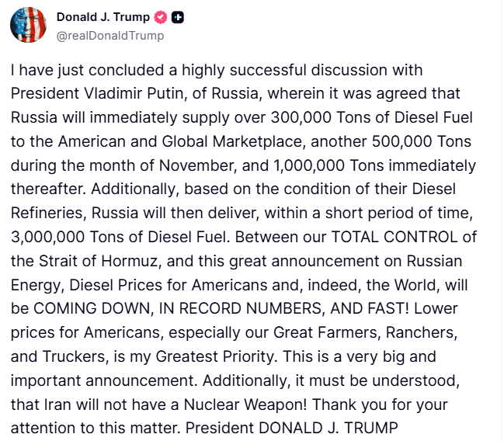Click the 'Great Farmers, Ranchers' phrase

[365, 332]
